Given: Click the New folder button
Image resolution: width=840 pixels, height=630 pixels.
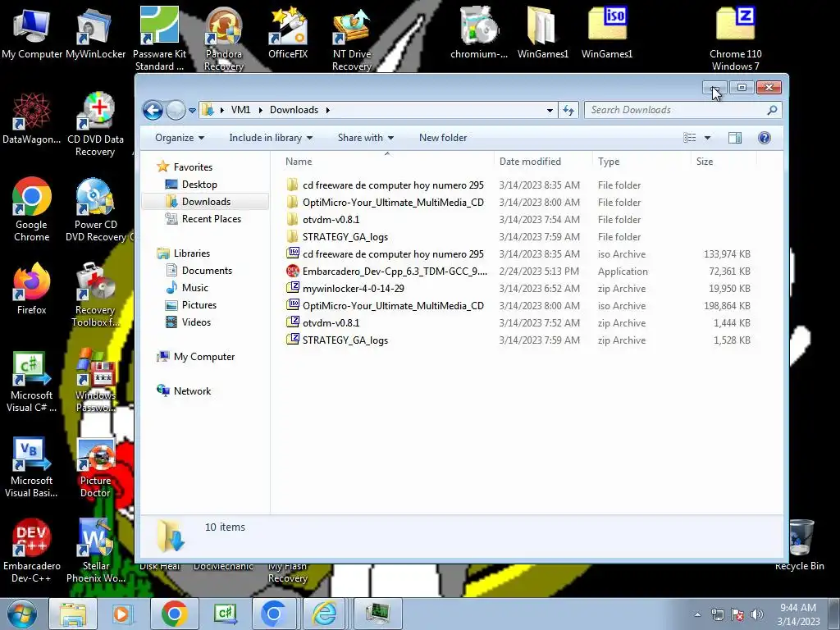Looking at the screenshot, I should [x=442, y=138].
